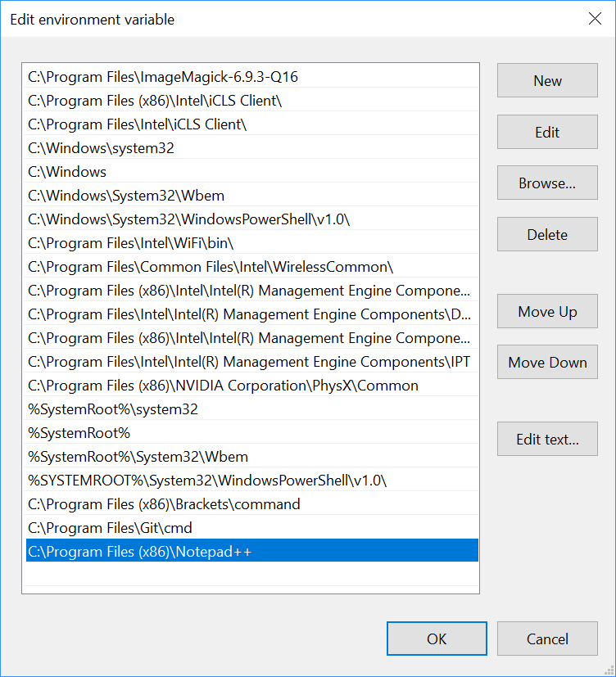This screenshot has width=616, height=677.
Task: Select the C:\Windows\system32 entry
Action: (x=252, y=148)
